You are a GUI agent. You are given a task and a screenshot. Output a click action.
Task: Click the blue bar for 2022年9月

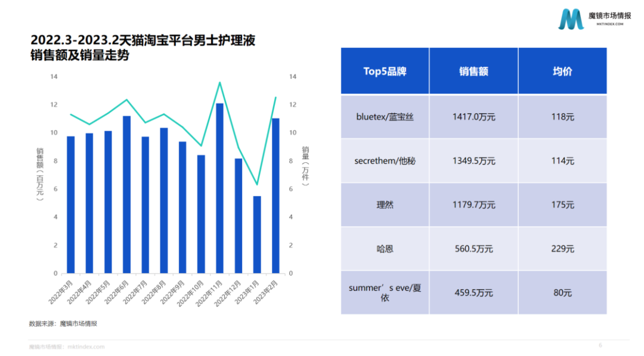(182, 208)
